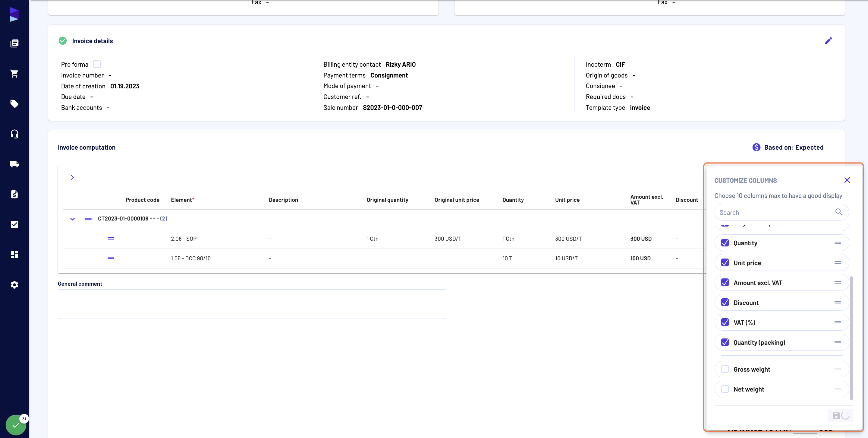Click the reorder handle for the Quantity column
The image size is (868, 438).
pos(838,243)
